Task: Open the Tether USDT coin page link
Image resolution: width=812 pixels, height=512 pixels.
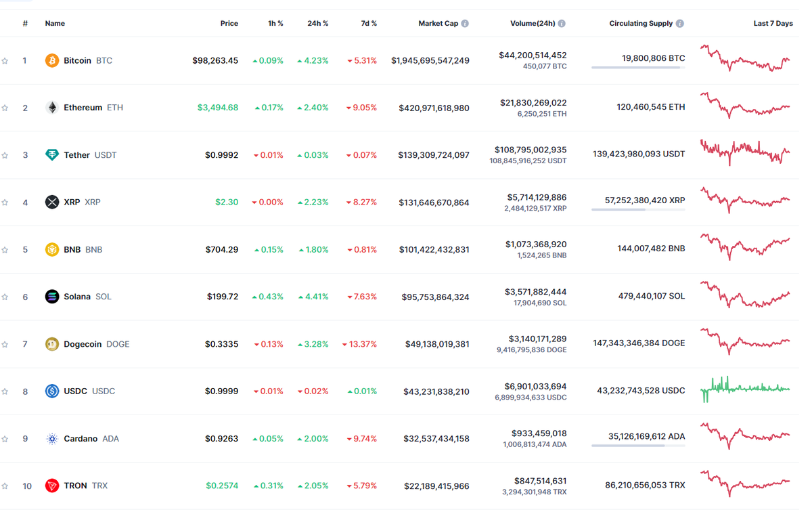Action: (81, 155)
